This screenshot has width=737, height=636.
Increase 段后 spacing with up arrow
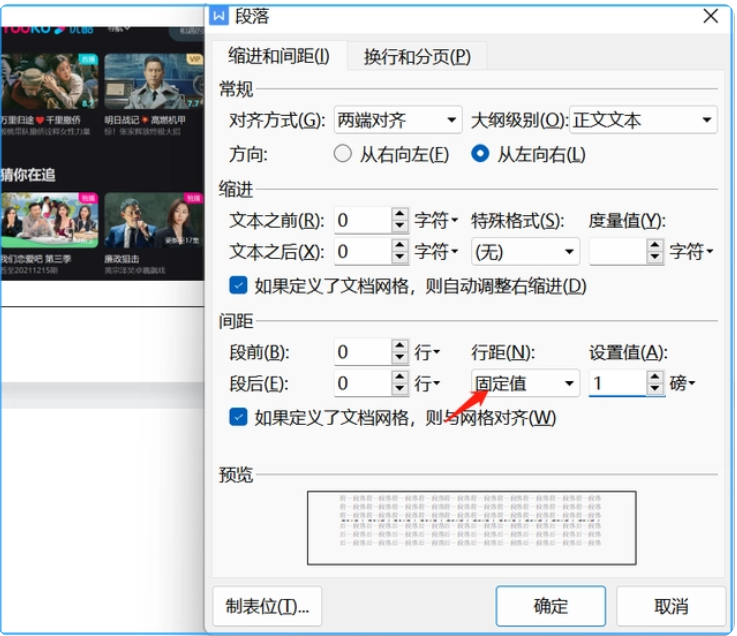(x=400, y=377)
